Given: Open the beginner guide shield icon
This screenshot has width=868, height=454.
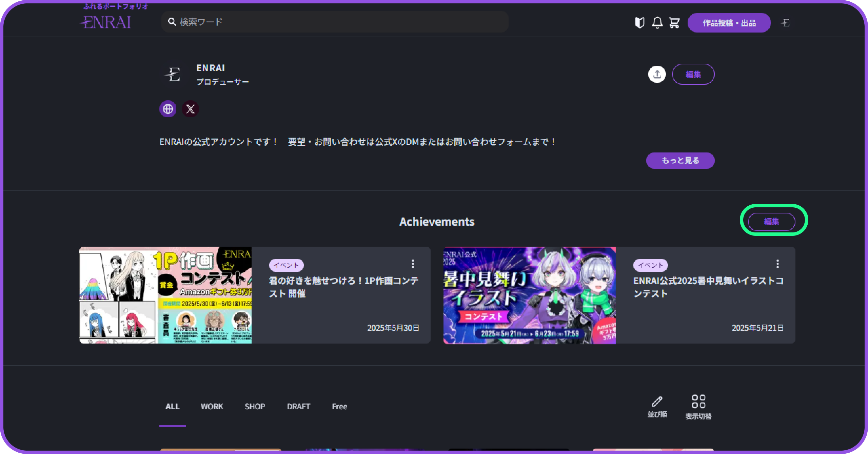Looking at the screenshot, I should pos(639,23).
